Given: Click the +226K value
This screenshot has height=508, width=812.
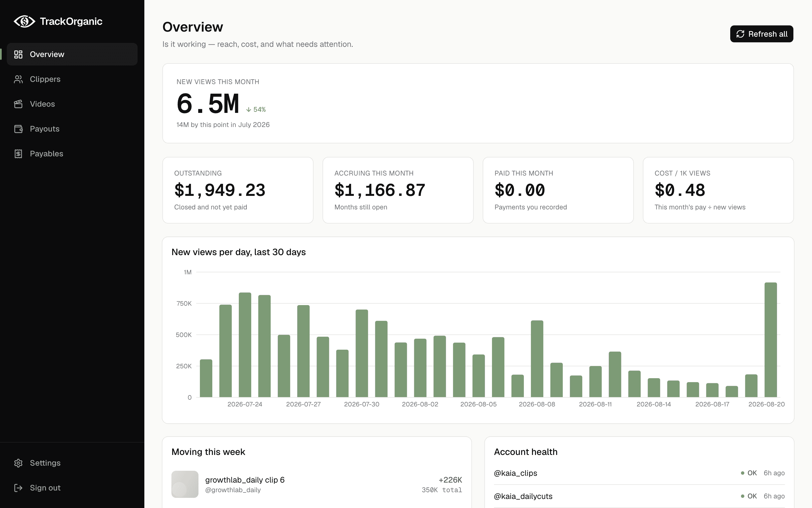Looking at the screenshot, I should coord(450,480).
